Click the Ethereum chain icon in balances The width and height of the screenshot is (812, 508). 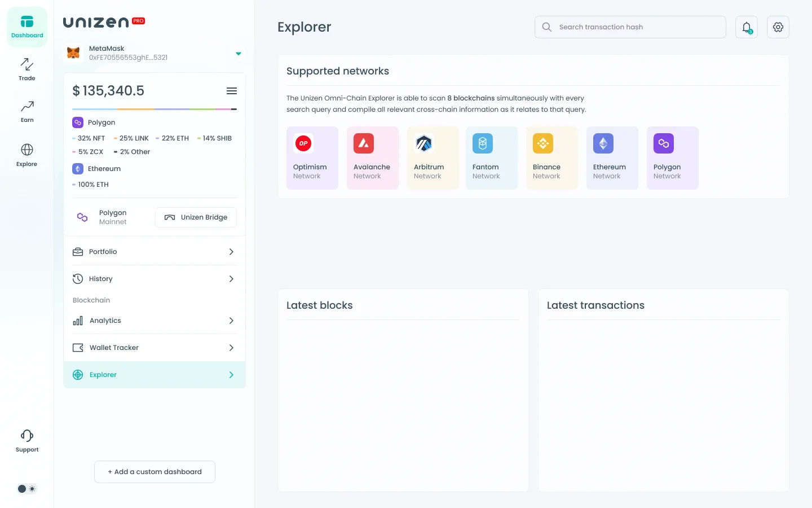coord(78,169)
